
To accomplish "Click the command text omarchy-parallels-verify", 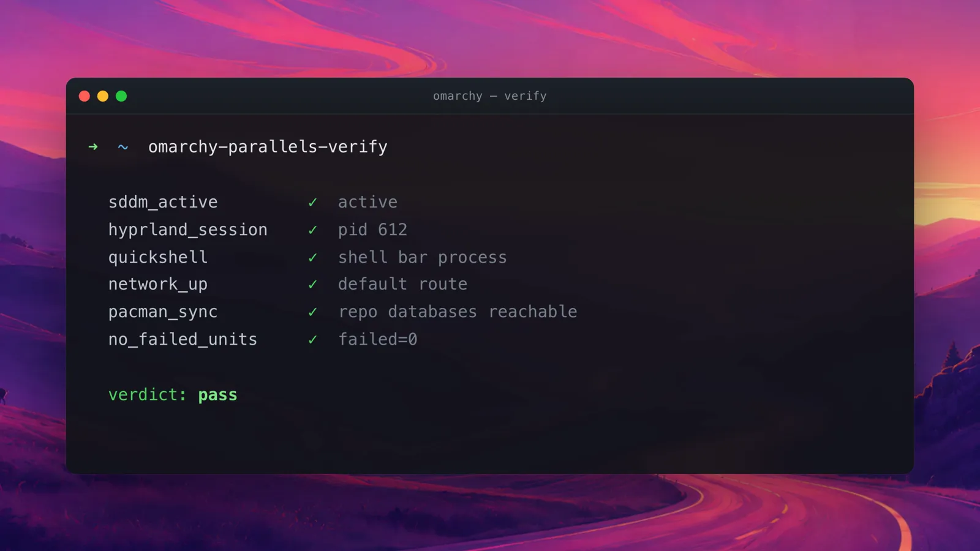I will click(268, 147).
